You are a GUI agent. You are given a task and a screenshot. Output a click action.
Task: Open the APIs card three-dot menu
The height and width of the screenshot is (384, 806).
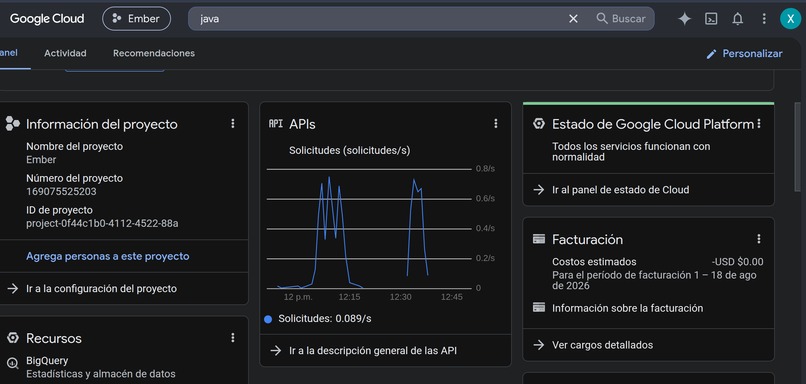(496, 123)
